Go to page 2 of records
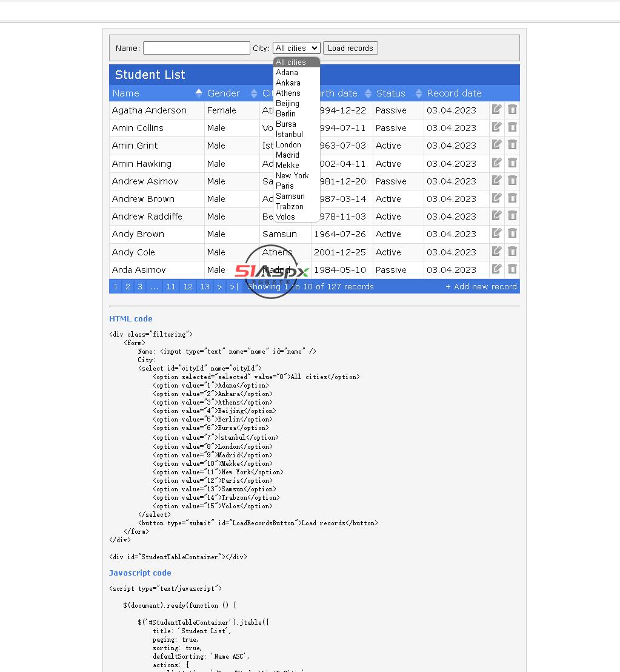 pos(128,286)
